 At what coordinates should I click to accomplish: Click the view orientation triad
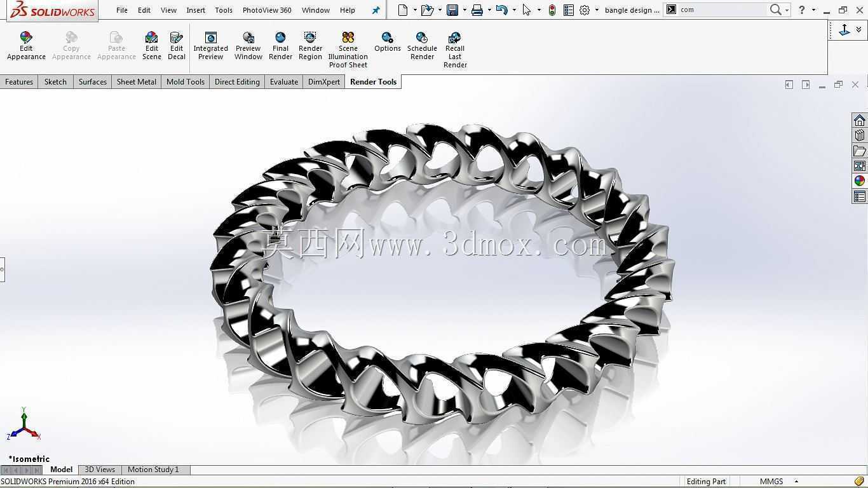24,424
